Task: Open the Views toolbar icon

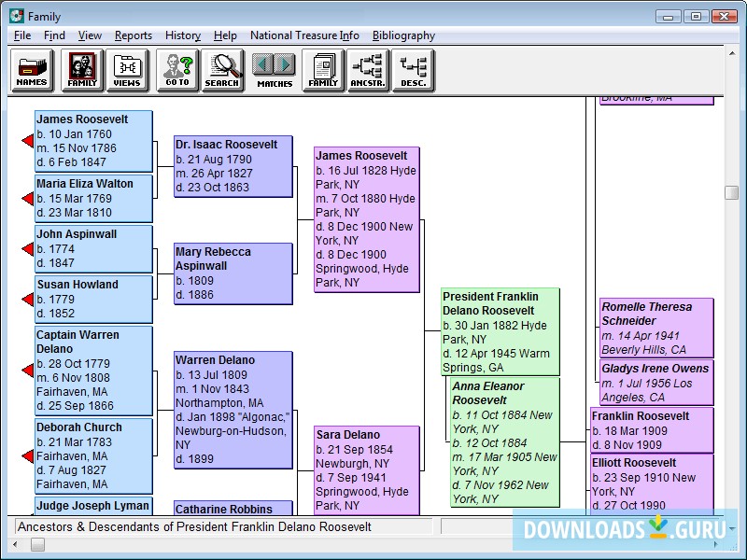Action: [128, 70]
